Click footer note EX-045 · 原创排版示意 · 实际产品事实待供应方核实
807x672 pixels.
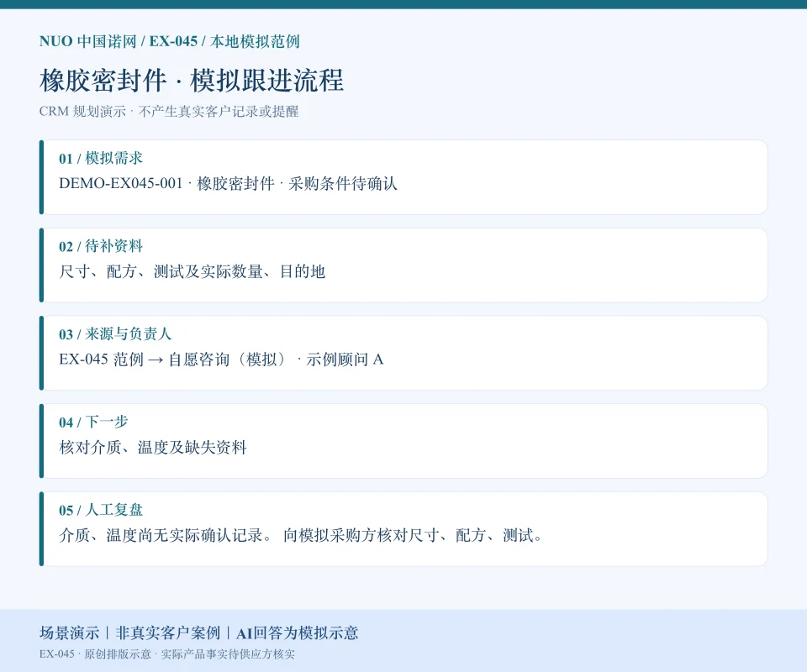(166, 654)
